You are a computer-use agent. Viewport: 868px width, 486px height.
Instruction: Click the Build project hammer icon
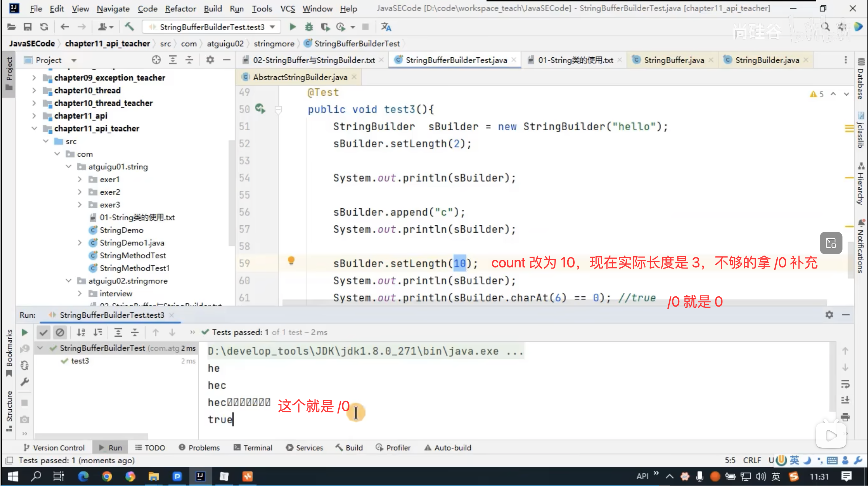(x=129, y=27)
